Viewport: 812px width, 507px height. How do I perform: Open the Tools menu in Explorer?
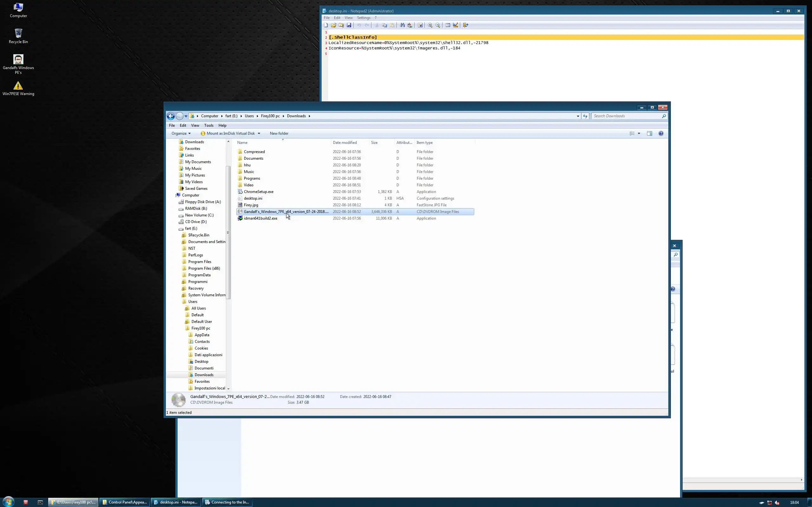pos(208,125)
